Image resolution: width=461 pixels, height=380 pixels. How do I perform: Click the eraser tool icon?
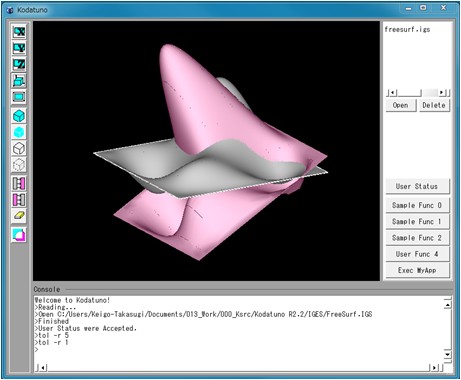click(x=19, y=216)
